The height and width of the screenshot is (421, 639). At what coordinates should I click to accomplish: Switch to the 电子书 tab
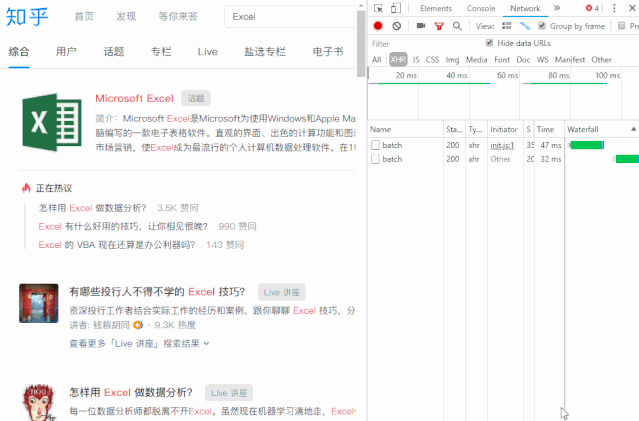[328, 52]
